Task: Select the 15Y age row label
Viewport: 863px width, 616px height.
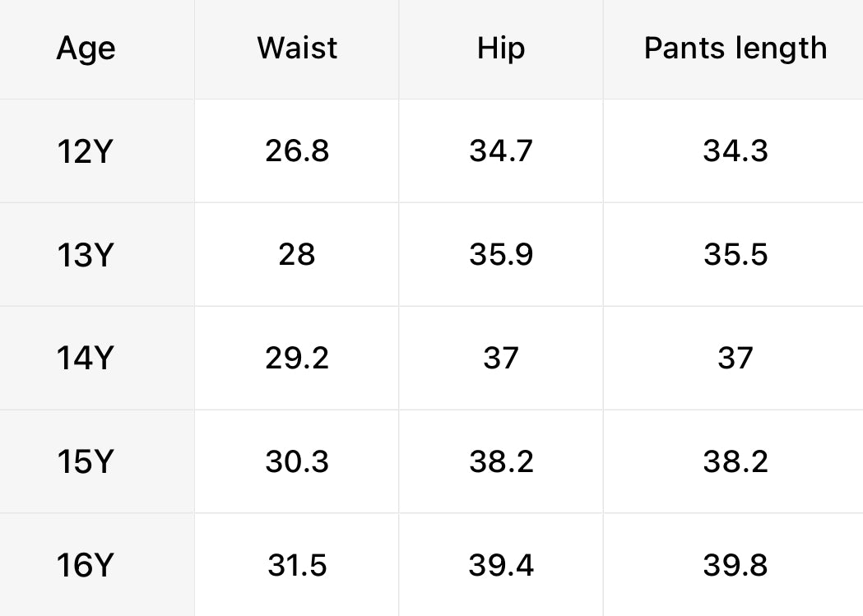Action: tap(86, 461)
